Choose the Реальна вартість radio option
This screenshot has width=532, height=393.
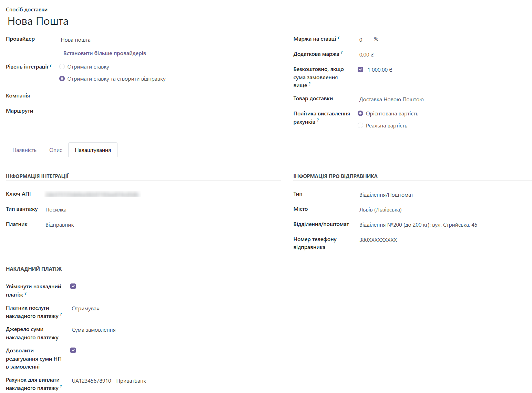point(360,126)
